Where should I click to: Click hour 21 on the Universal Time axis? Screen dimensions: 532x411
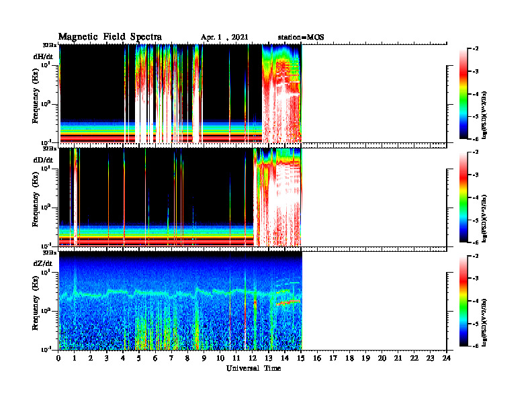[398, 358]
